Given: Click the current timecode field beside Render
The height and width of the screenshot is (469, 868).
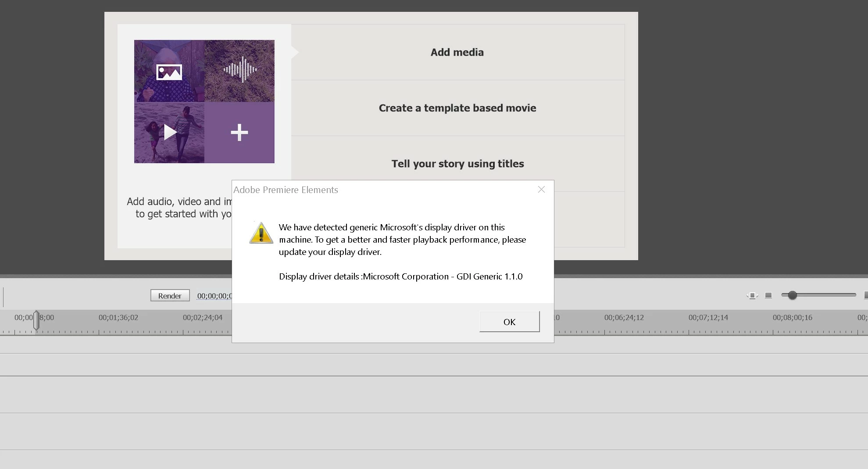Looking at the screenshot, I should 214,296.
